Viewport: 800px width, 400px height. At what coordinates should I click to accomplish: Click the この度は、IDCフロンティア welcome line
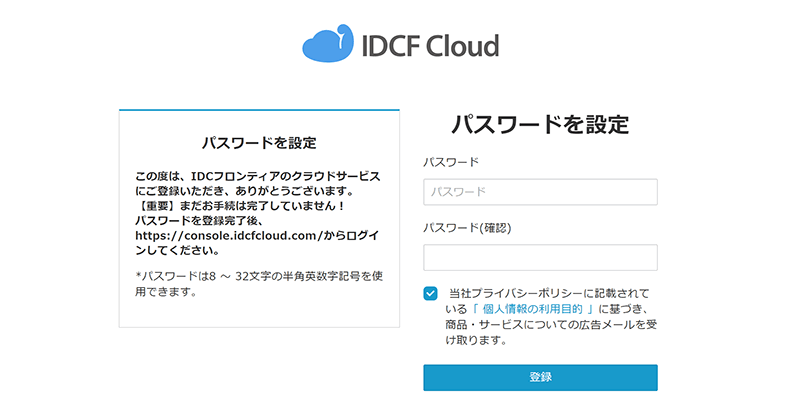click(258, 175)
